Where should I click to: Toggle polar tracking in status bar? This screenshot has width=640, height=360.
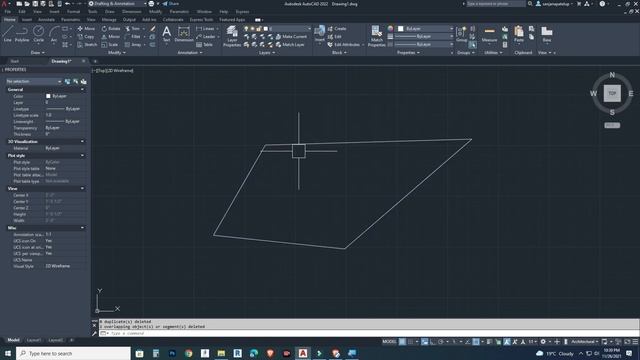(x=441, y=342)
